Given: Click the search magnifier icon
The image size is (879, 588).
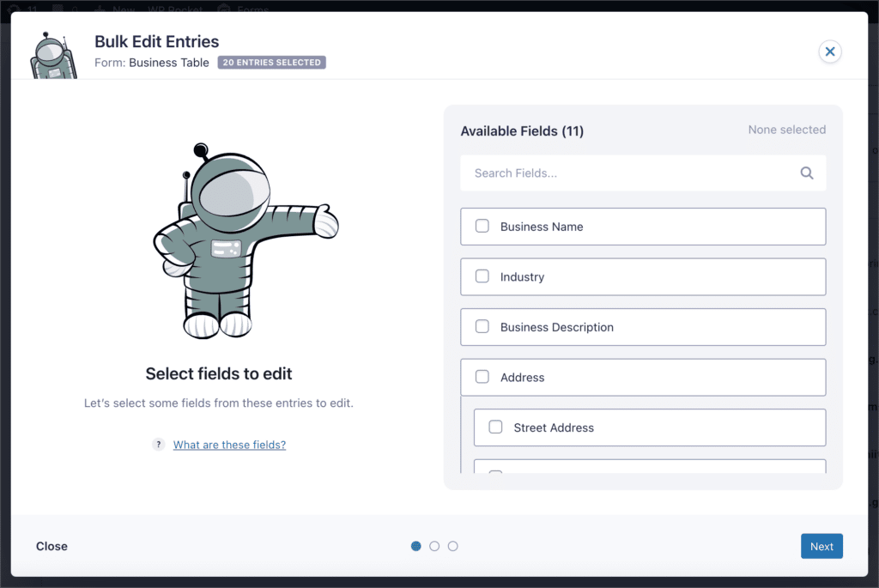Looking at the screenshot, I should [807, 173].
